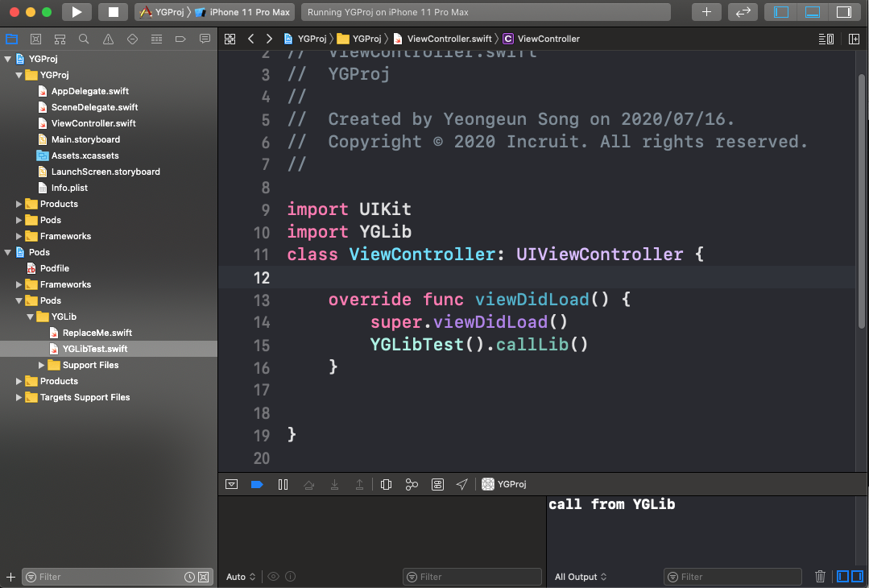The image size is (869, 588).
Task: Open Assets.xcassets catalog
Action: (85, 155)
